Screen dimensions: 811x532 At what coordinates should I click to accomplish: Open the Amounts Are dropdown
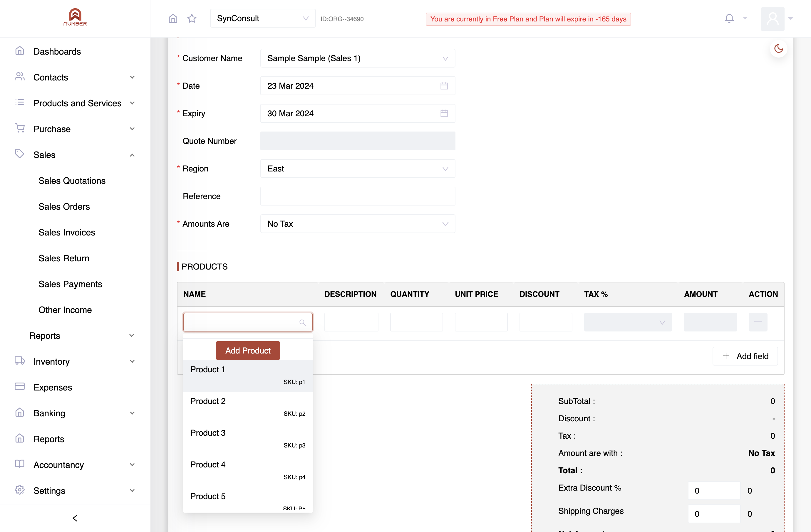point(357,224)
